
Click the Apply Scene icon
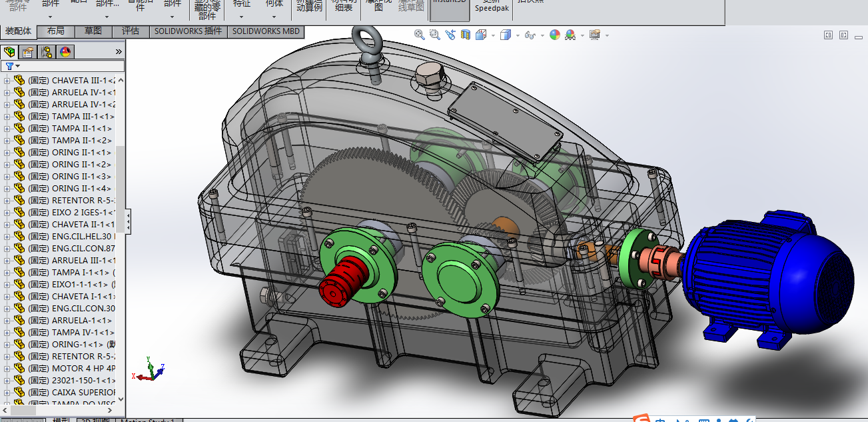point(570,35)
